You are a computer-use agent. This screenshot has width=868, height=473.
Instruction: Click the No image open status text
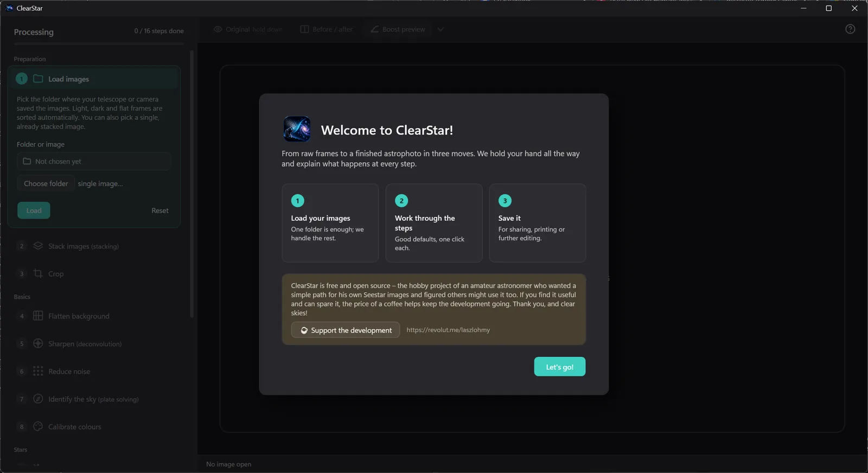(229, 464)
